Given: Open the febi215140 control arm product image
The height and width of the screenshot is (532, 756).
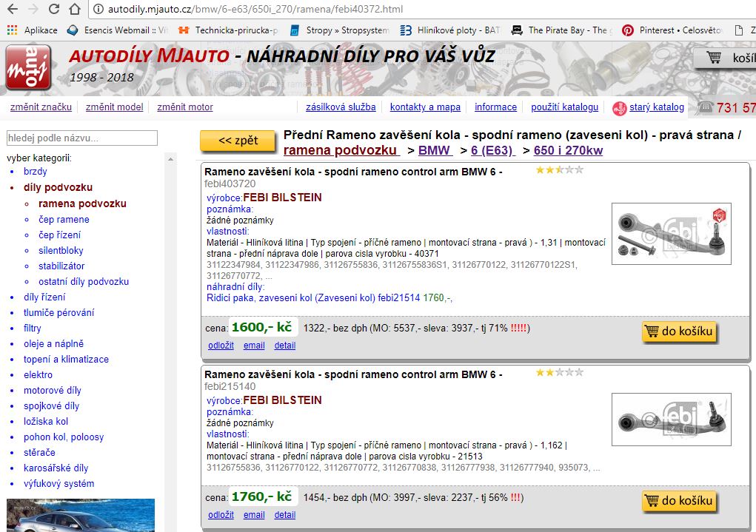Looking at the screenshot, I should [671, 420].
